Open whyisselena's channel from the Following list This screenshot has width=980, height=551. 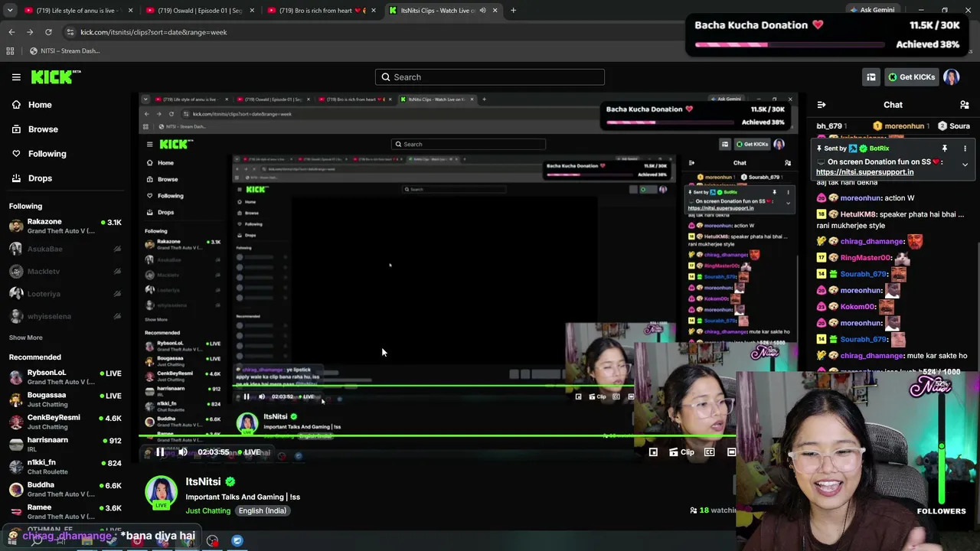coord(65,316)
